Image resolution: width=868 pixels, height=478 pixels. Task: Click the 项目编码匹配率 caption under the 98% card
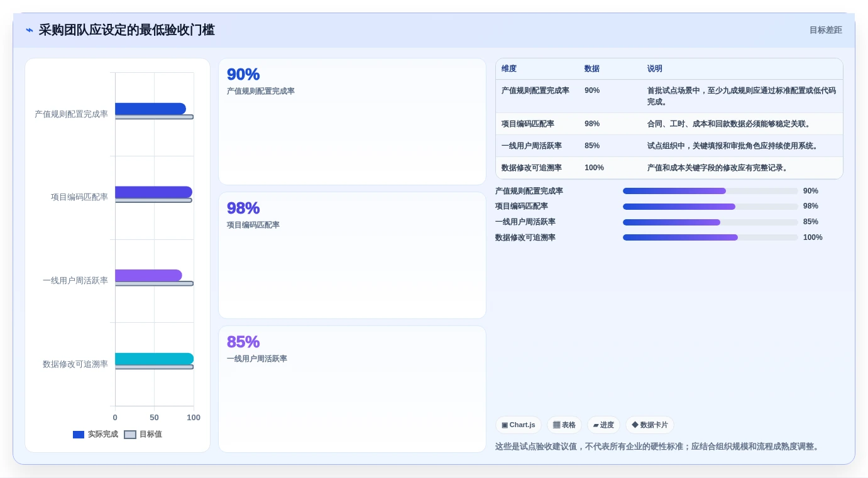[x=253, y=225]
